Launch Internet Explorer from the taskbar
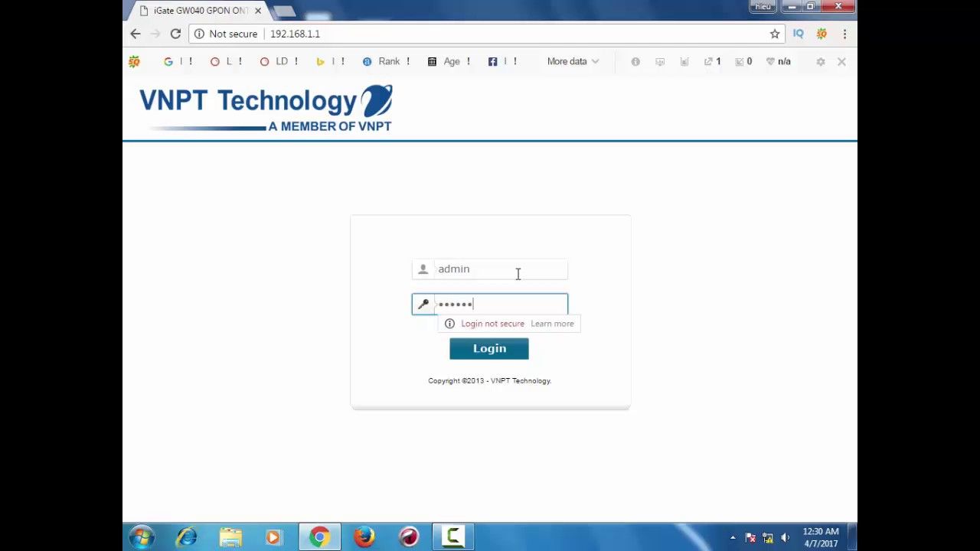Image resolution: width=980 pixels, height=551 pixels. (x=186, y=537)
